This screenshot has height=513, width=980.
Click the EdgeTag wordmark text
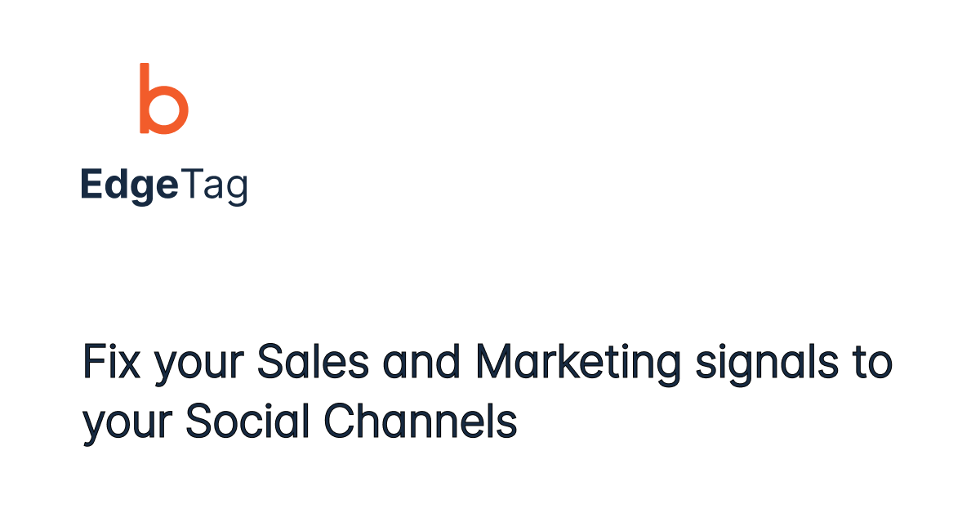click(164, 187)
